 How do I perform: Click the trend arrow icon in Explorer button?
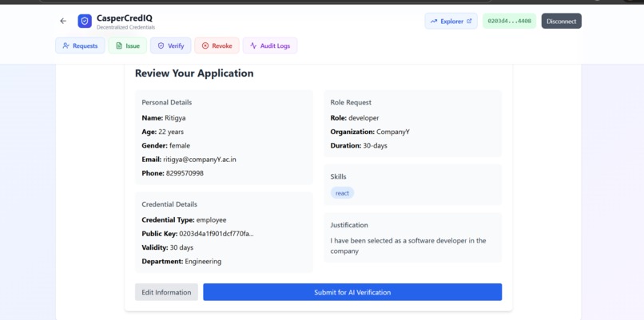click(434, 21)
